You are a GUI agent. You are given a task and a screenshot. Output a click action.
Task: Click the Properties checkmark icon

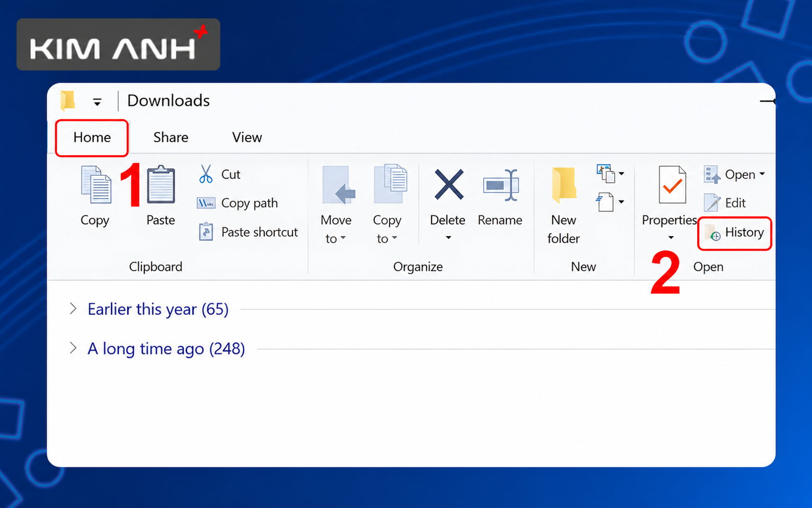tap(672, 185)
